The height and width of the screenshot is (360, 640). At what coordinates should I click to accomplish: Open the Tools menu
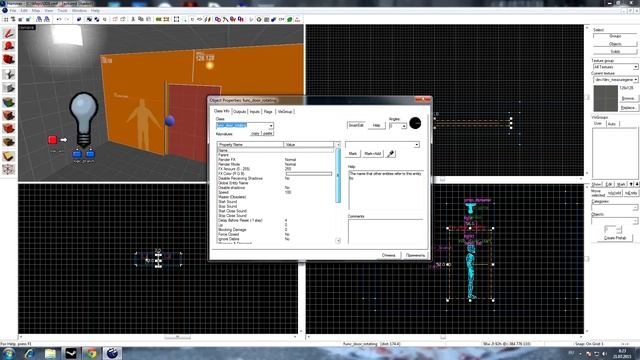[x=62, y=11]
